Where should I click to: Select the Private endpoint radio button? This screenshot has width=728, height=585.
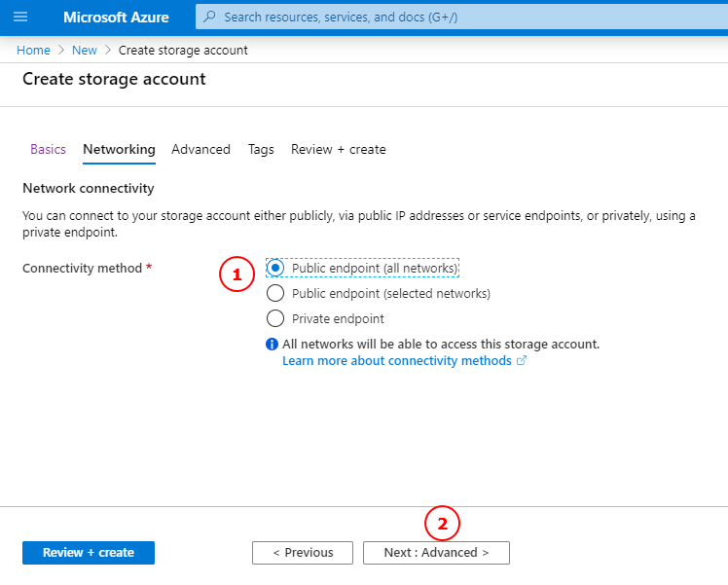[275, 318]
